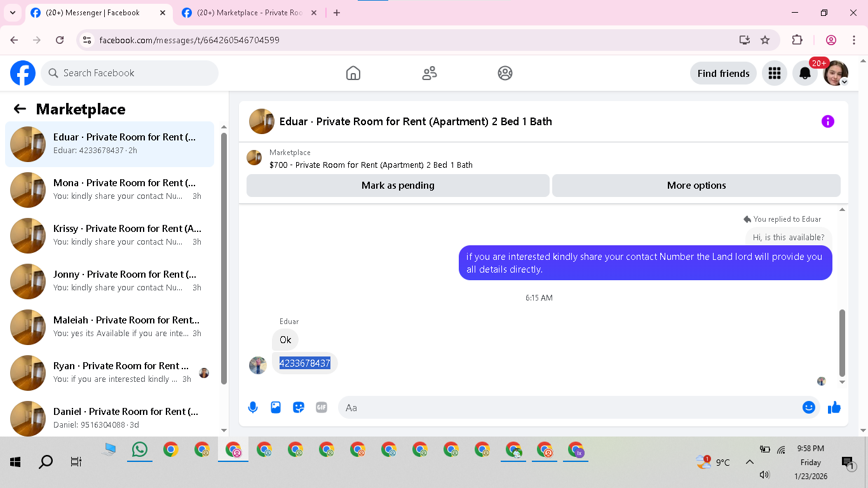Click the chat messages scrollbar thumb
Image resolution: width=868 pixels, height=488 pixels.
[x=843, y=342]
